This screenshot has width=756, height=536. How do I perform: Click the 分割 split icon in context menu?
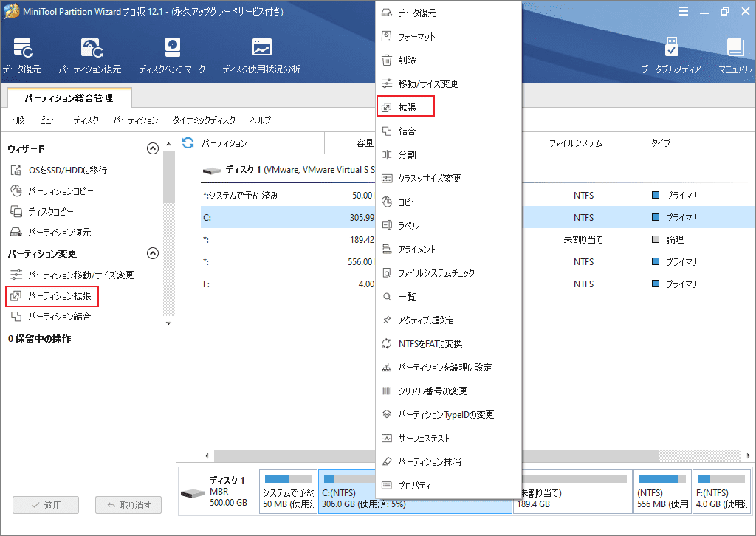tap(387, 155)
